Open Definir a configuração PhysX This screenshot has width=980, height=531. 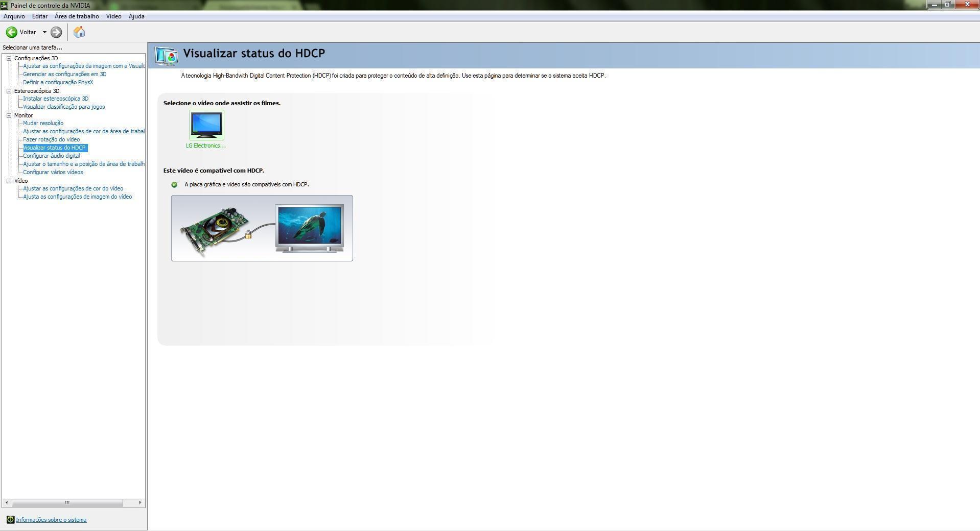(x=58, y=82)
